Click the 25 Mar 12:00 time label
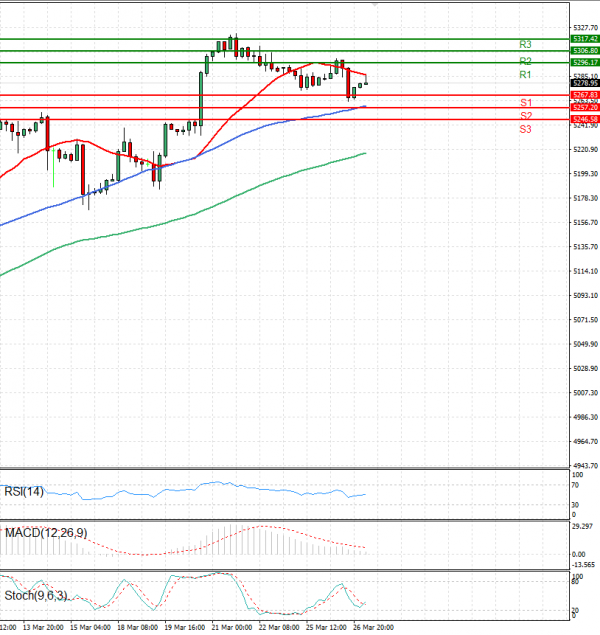The image size is (600, 635). click(x=326, y=627)
